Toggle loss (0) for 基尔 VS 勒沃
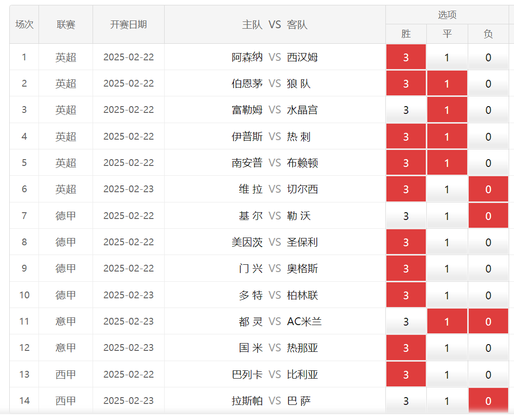Image resolution: width=514 pixels, height=420 pixels. [x=489, y=216]
